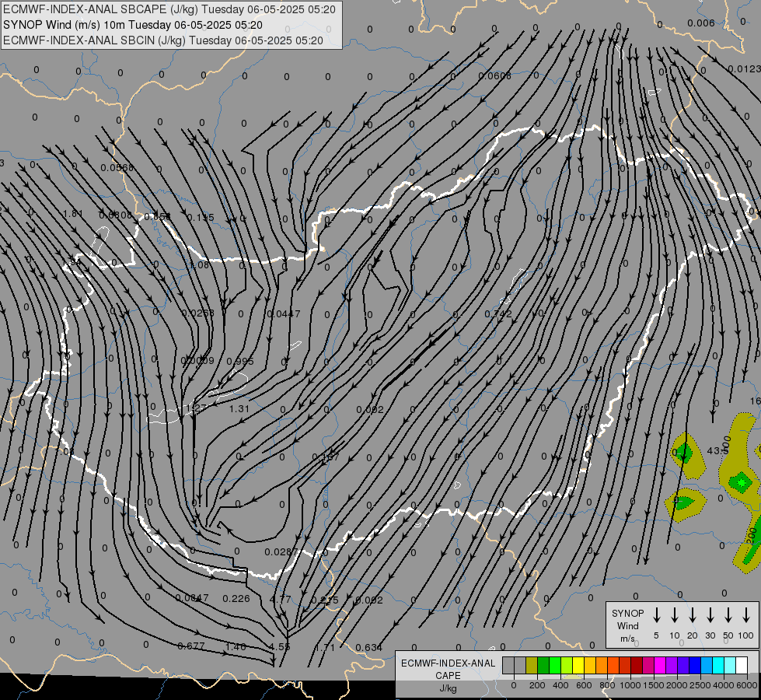Click the map value 0.0606
This screenshot has width=761, height=700.
point(494,75)
